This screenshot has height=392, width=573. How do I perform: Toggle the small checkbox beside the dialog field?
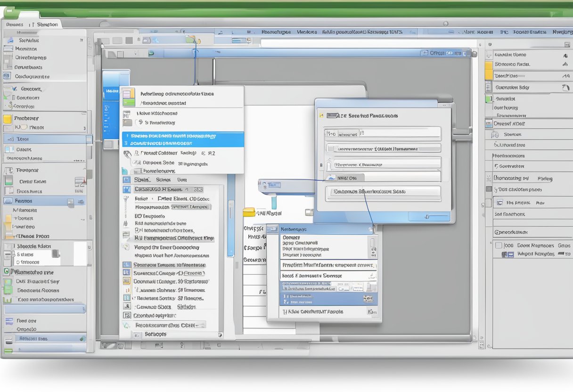[x=321, y=165]
